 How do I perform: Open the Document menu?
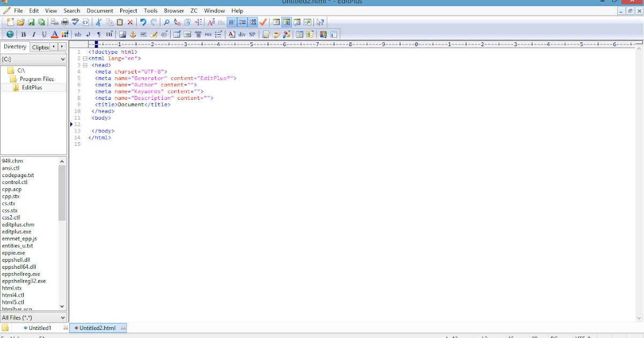pos(100,11)
